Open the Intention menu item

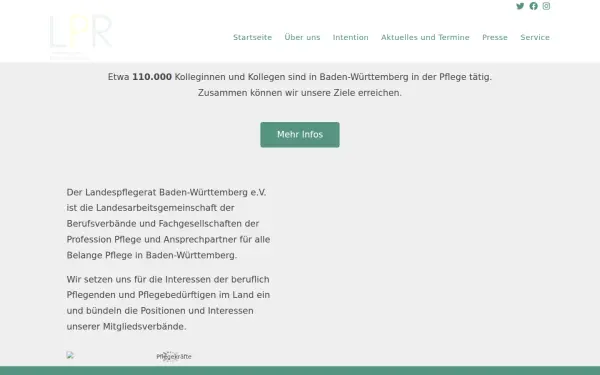coord(351,38)
